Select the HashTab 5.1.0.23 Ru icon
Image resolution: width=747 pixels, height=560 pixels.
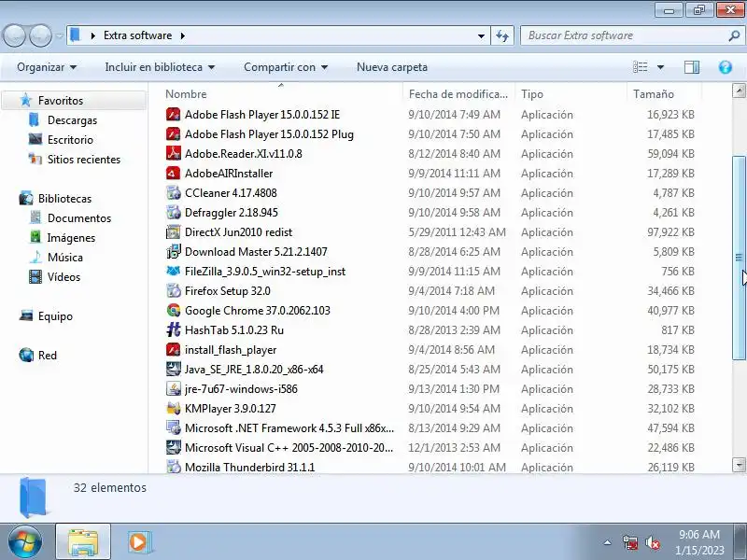tap(173, 330)
